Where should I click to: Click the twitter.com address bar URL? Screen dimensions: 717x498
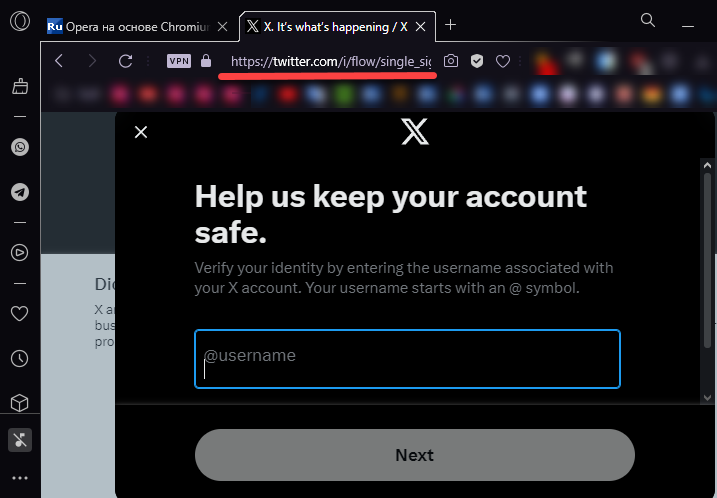(331, 61)
